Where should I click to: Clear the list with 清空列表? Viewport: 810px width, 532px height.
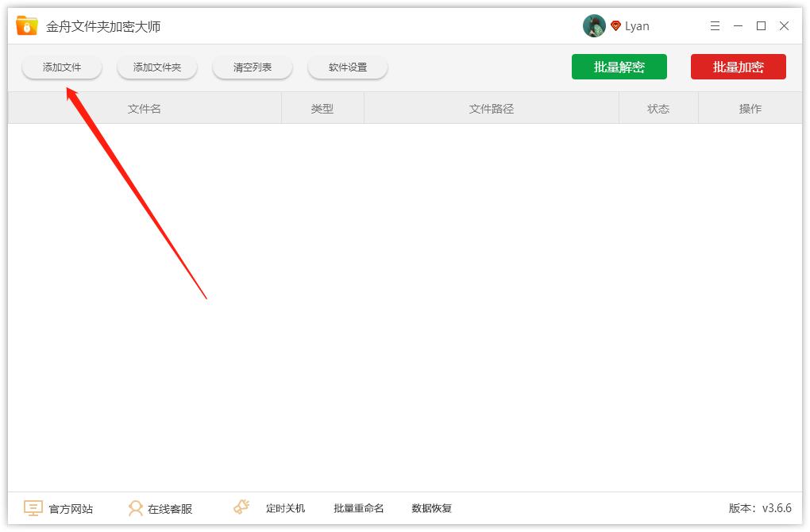coord(252,67)
